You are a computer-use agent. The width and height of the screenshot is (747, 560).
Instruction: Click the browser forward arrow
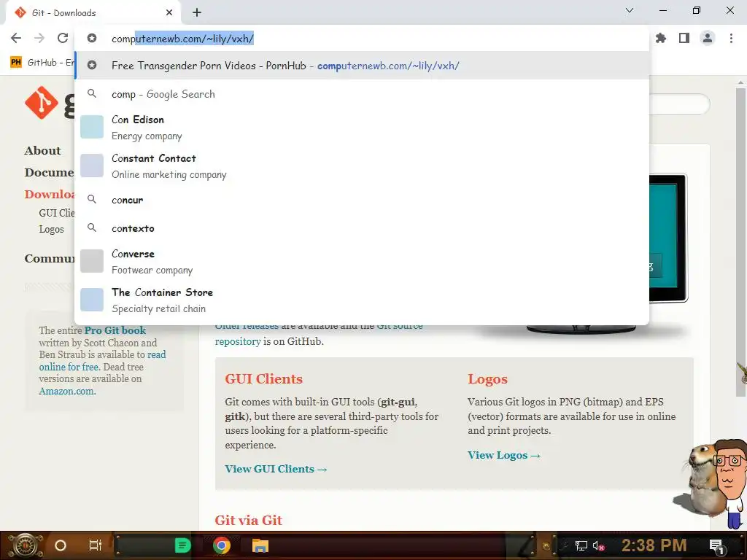click(x=39, y=38)
